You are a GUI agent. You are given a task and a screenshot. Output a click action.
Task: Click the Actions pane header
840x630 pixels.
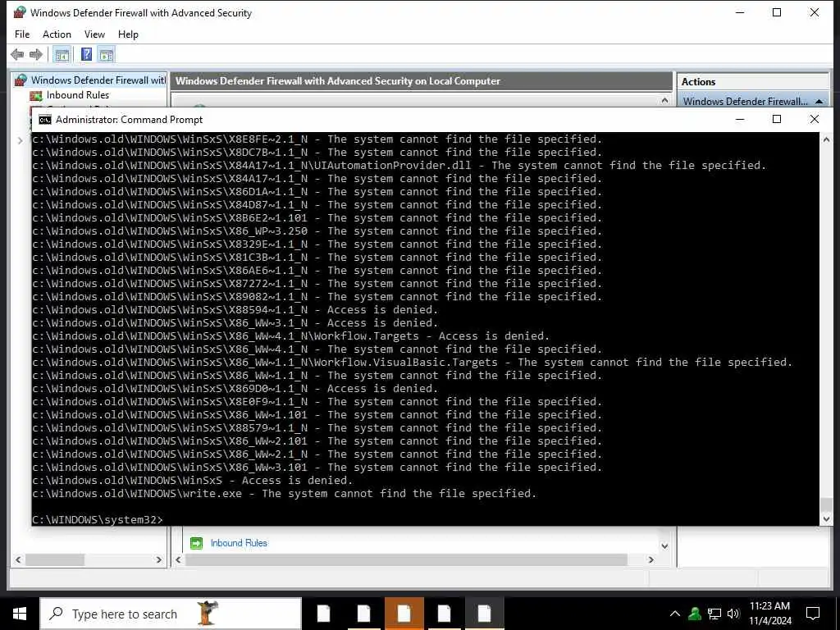[753, 82]
